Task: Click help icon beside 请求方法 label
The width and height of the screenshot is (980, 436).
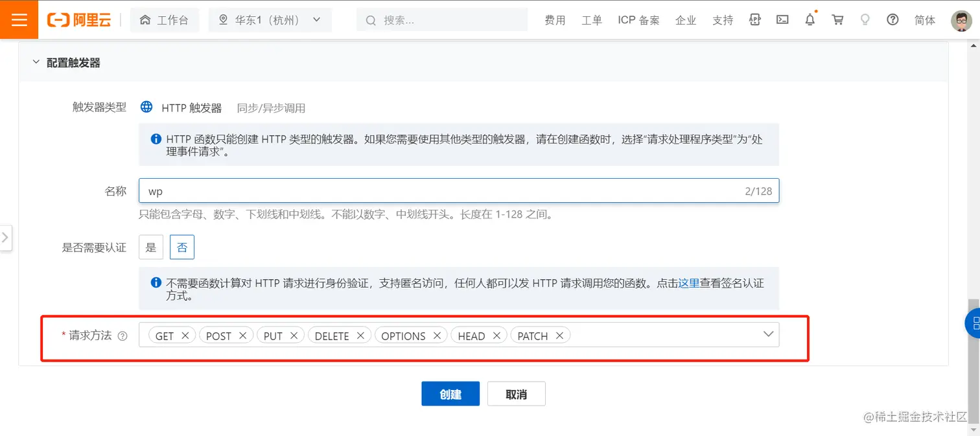Action: pos(122,336)
